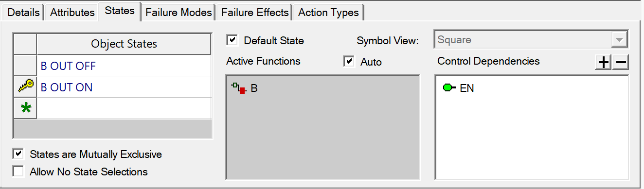Toggle the Default State checkbox

click(233, 40)
